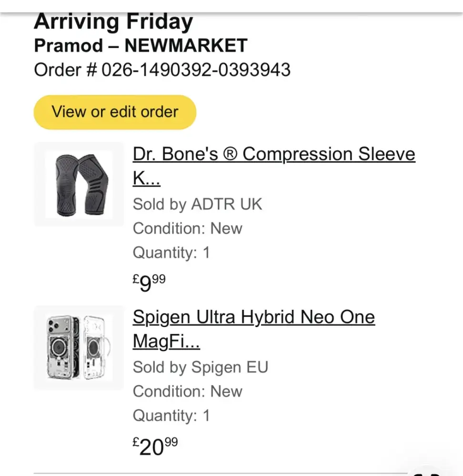Click the ® symbol in Dr. Bone's title
The width and height of the screenshot is (463, 476).
click(x=230, y=155)
